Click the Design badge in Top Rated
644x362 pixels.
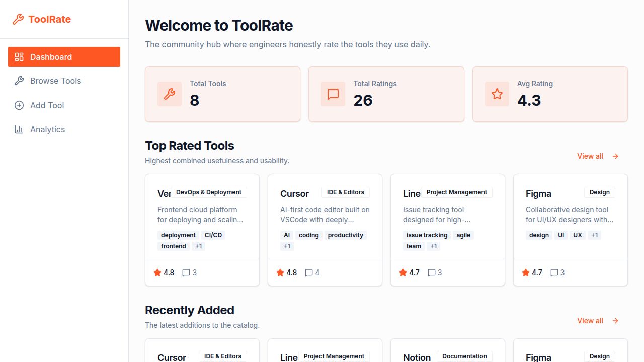tap(600, 192)
